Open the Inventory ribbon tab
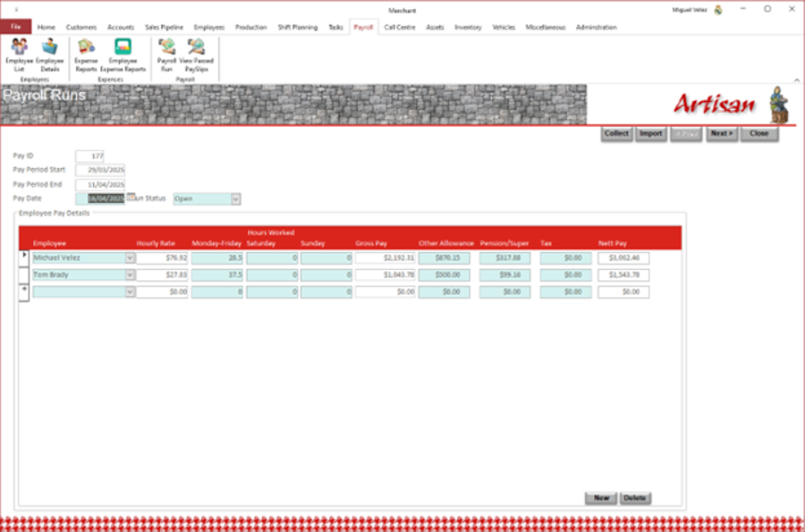The image size is (805, 532). click(468, 28)
